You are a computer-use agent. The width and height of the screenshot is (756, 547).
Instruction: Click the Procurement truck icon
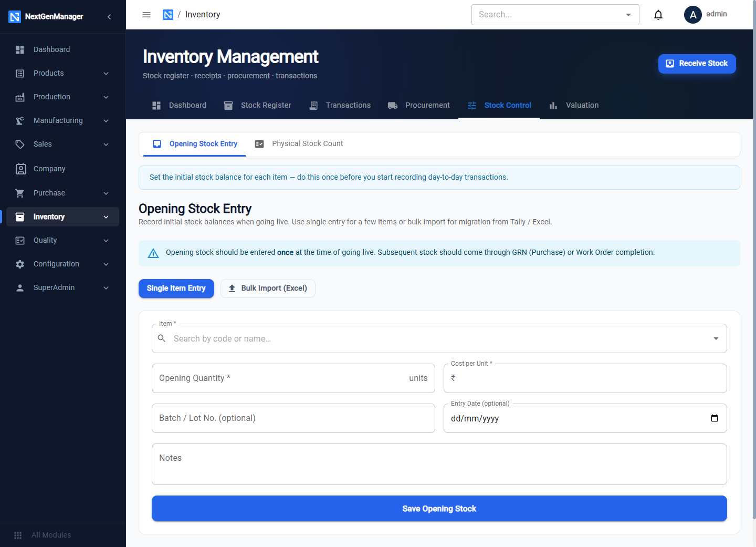tap(393, 105)
